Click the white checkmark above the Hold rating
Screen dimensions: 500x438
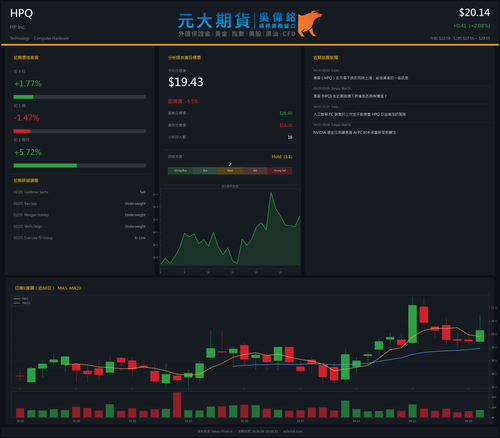coord(230,164)
